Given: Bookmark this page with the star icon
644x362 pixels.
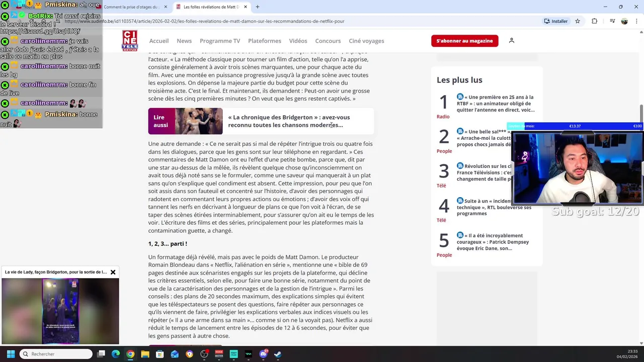Looking at the screenshot, I should click(x=578, y=21).
